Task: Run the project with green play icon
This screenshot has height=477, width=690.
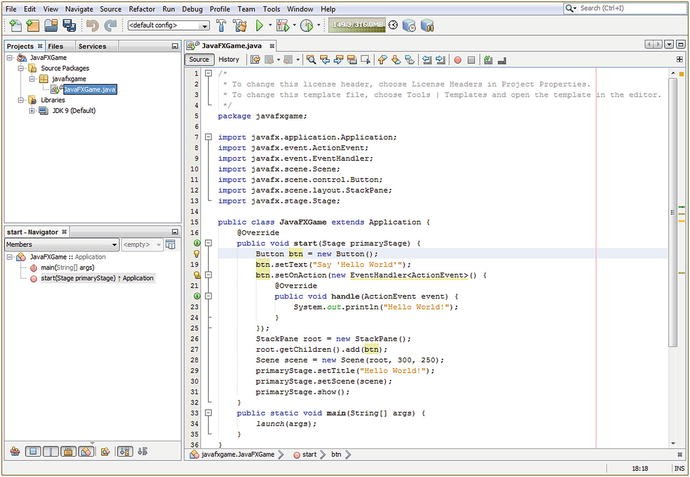Action: 259,25
